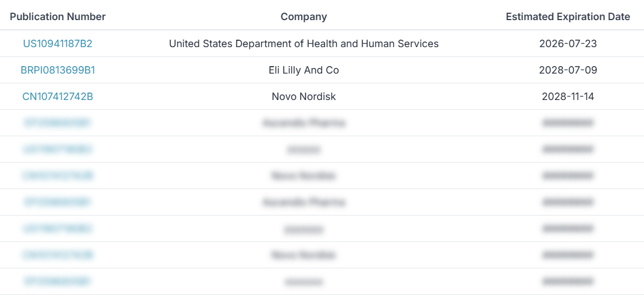The width and height of the screenshot is (644, 304).
Task: Click the 2028-07-09 expiration date
Action: (x=568, y=70)
